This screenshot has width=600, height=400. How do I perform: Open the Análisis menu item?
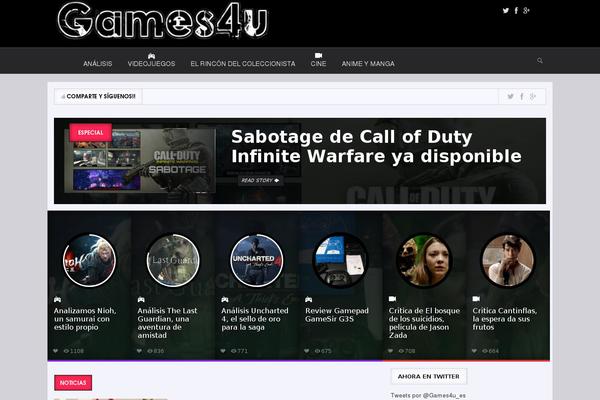coord(98,64)
